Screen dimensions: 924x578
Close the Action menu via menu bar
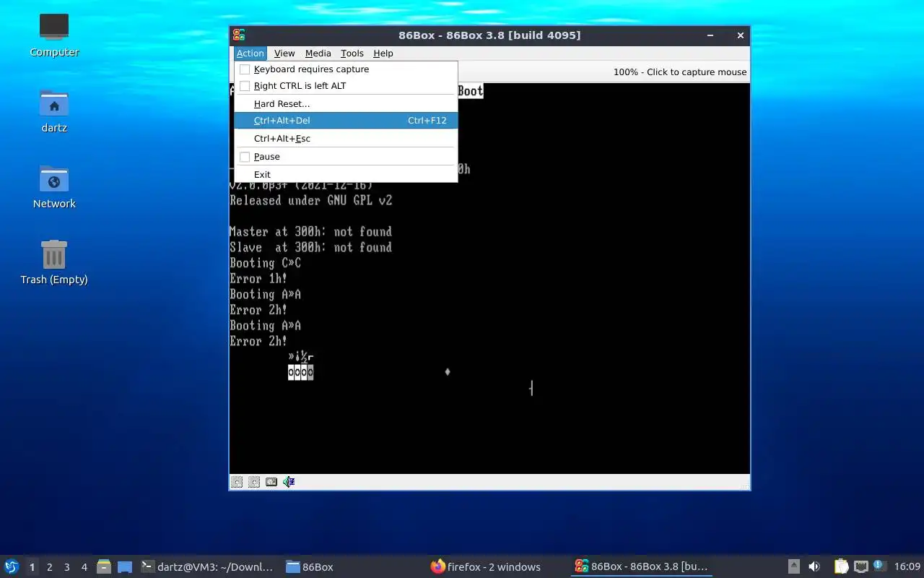[250, 53]
